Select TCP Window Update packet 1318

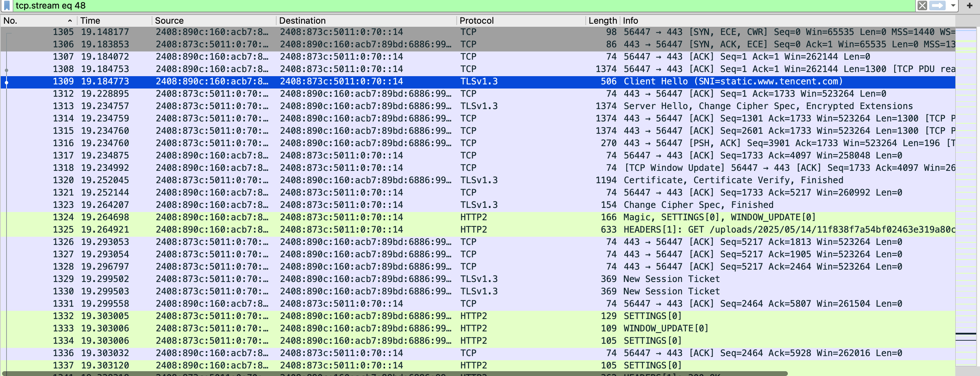(x=478, y=168)
